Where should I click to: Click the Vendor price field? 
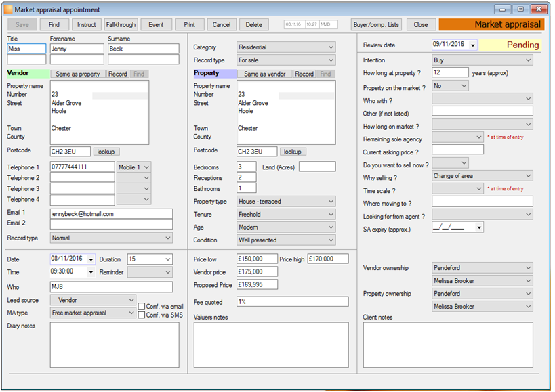tap(257, 271)
